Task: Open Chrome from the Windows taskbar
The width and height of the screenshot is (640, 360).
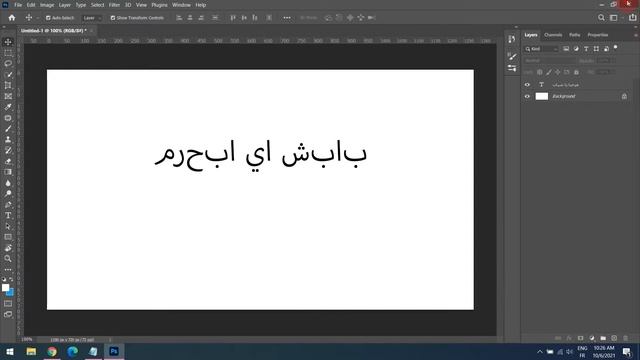Action: click(x=52, y=351)
